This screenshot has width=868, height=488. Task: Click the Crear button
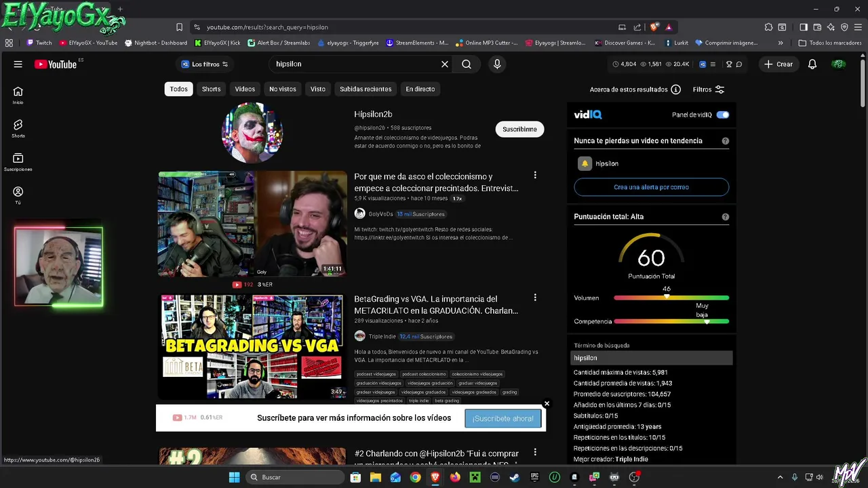778,64
